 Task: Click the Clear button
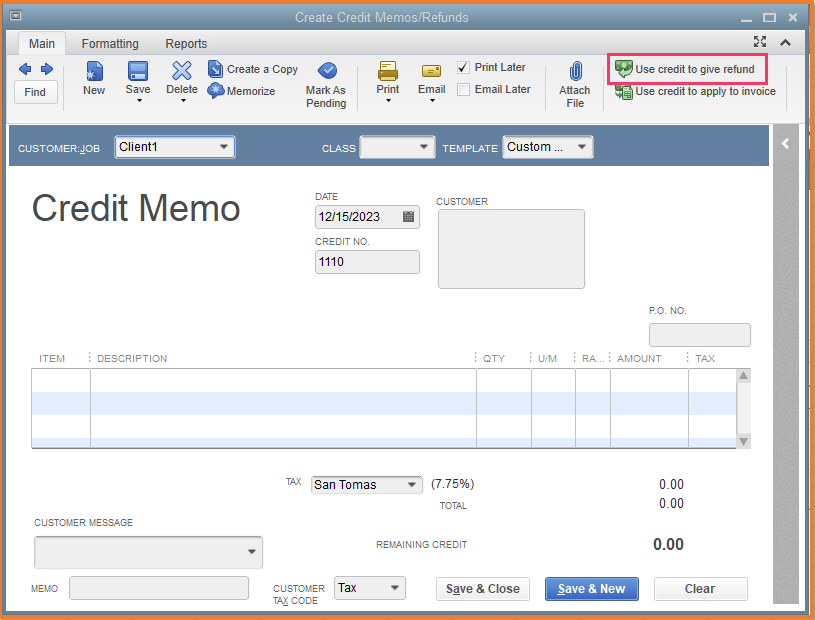pyautogui.click(x=700, y=589)
